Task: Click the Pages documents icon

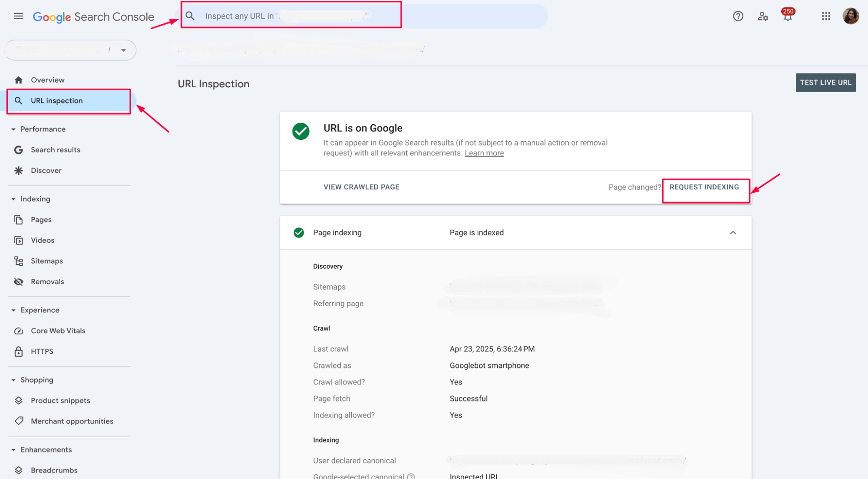Action: coord(18,220)
